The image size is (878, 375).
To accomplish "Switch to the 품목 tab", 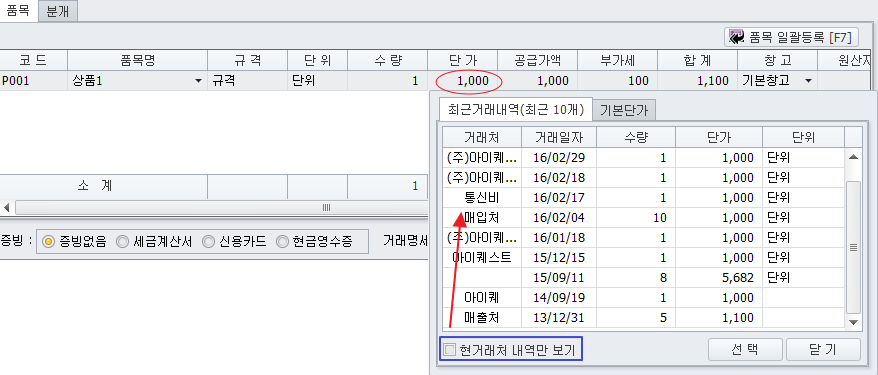I will click(x=18, y=10).
